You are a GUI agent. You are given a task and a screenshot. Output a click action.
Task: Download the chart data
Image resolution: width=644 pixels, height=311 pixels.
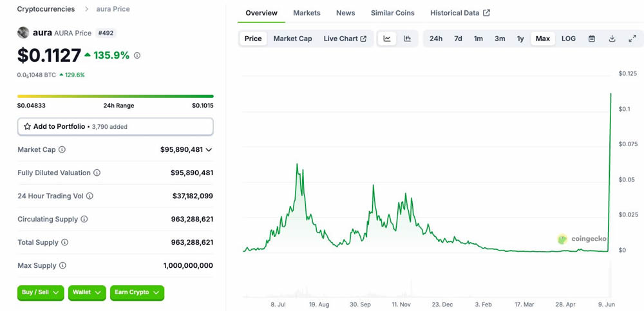point(612,39)
